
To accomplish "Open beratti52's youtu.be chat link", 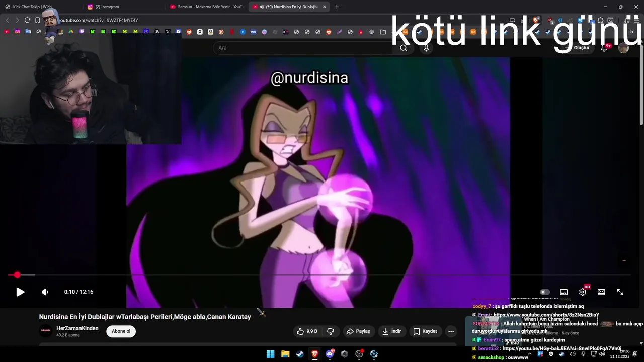I will point(562,348).
